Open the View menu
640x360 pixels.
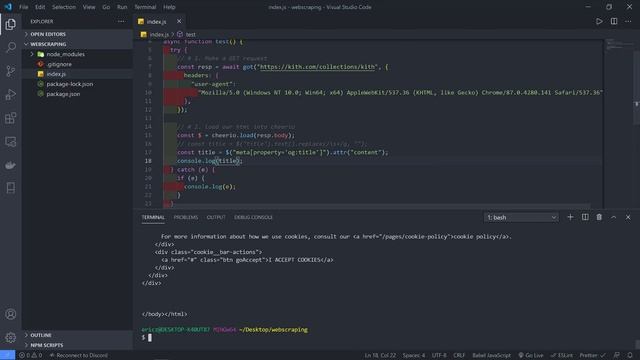click(x=89, y=7)
